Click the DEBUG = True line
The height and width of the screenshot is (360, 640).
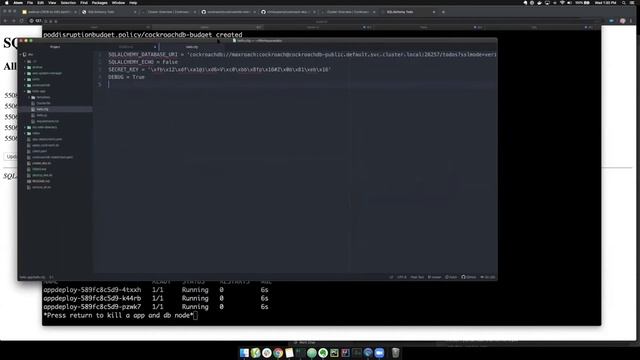[126, 77]
